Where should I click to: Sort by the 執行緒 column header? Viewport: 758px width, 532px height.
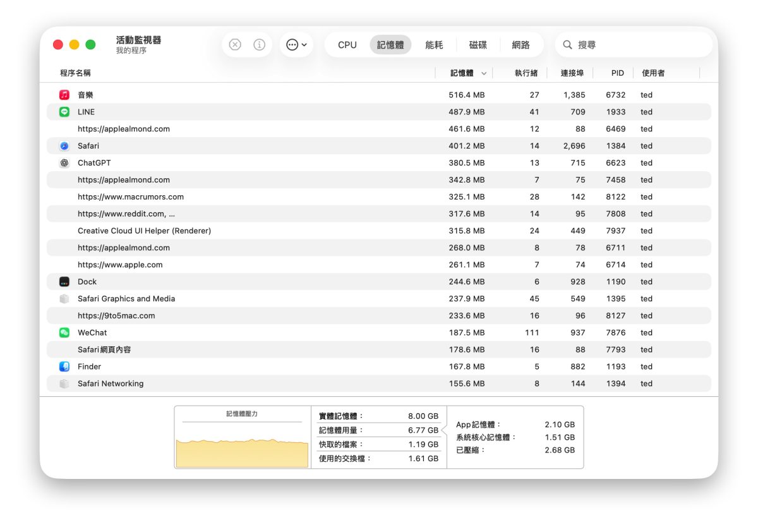point(526,73)
